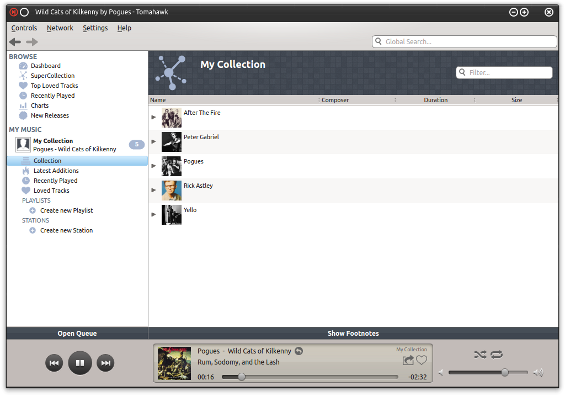Image resolution: width=565 pixels, height=396 pixels.
Task: Toggle shuffle mode
Action: coord(480,355)
